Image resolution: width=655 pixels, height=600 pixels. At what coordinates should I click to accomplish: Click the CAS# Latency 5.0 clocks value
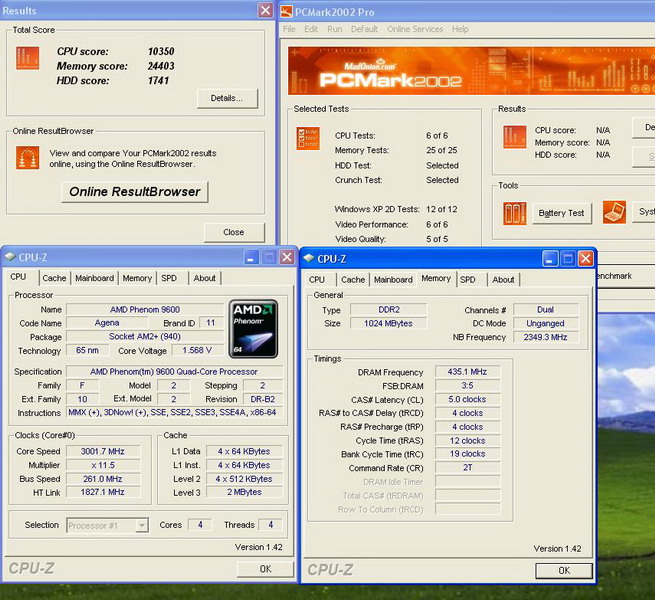click(x=467, y=399)
